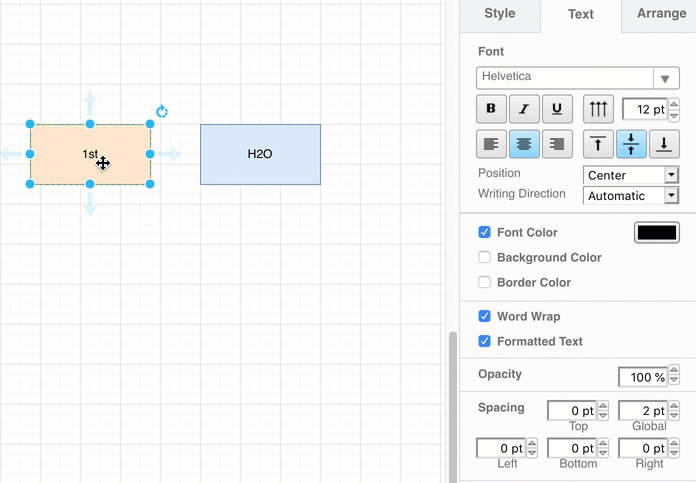Disable the Word Wrap checkbox
This screenshot has height=483, width=696.
pyautogui.click(x=485, y=316)
